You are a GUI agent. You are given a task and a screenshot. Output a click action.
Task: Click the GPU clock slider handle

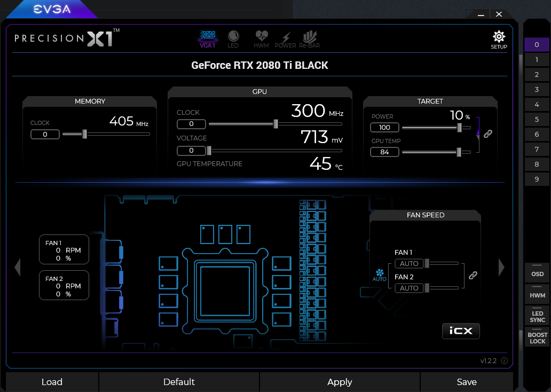pyautogui.click(x=276, y=124)
